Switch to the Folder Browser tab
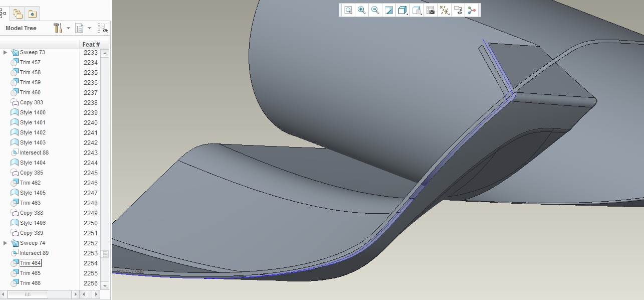 coord(18,14)
